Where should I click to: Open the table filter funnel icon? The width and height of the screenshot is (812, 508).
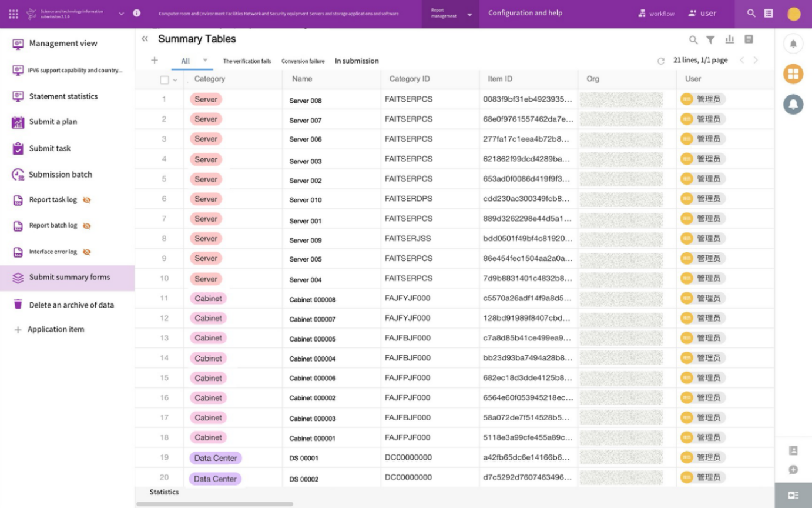[x=710, y=39]
